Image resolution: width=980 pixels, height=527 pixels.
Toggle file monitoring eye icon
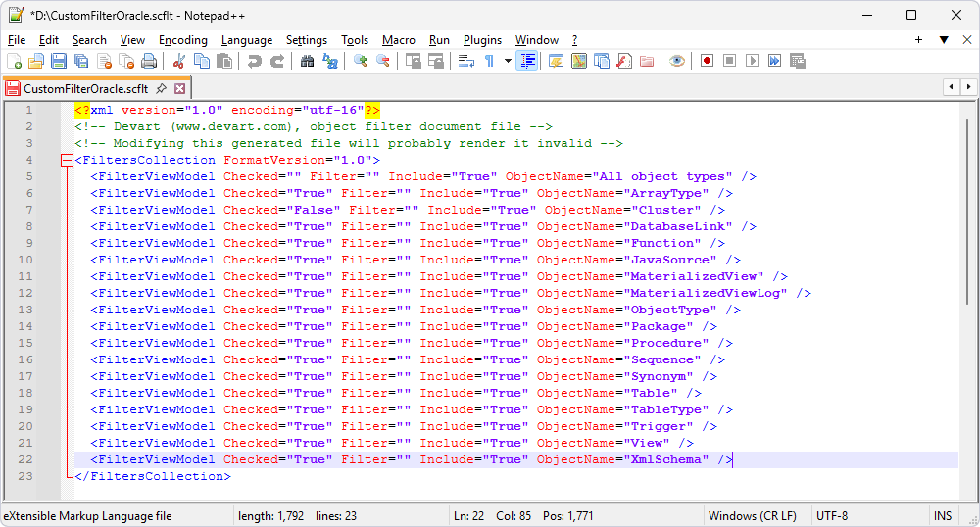tap(677, 61)
